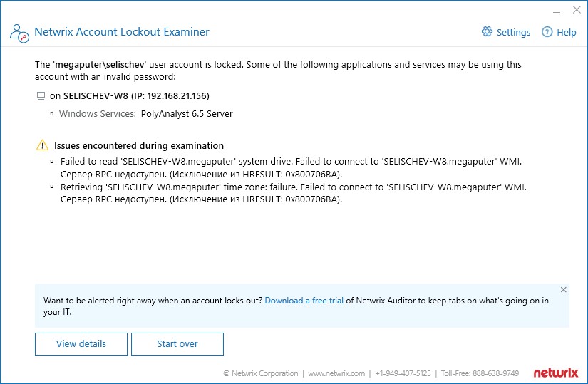Screen dimensions: 588x384
Task: Minimize the Lockout Examiner window
Action: click(557, 10)
